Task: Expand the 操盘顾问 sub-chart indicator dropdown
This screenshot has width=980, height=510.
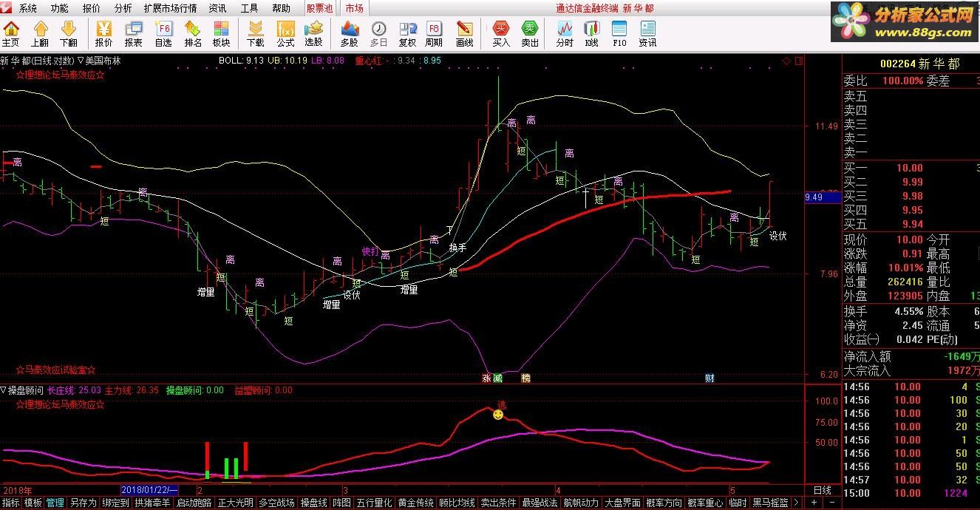Action: [4, 390]
